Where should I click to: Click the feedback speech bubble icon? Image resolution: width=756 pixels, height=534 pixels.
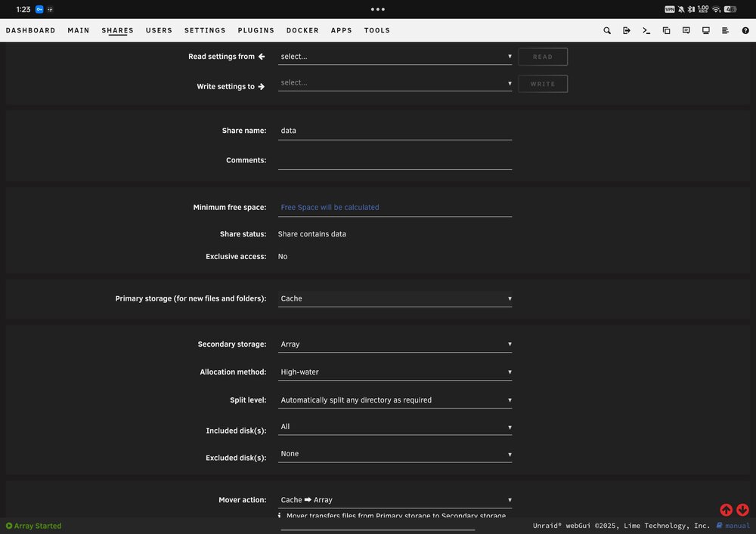686,30
